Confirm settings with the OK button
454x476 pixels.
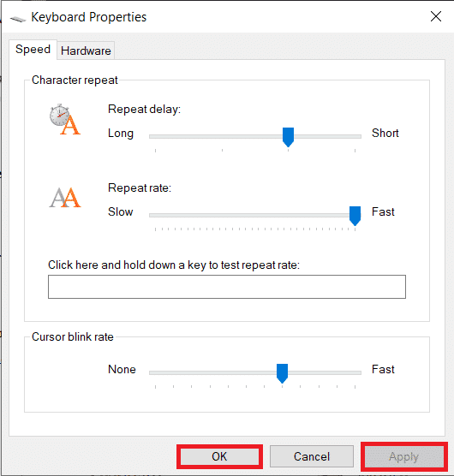click(219, 456)
